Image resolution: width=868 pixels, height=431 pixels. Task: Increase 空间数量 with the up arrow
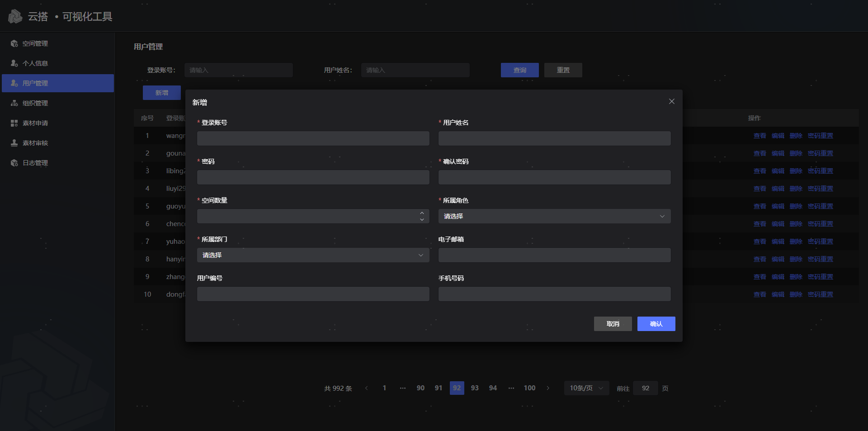tap(422, 213)
